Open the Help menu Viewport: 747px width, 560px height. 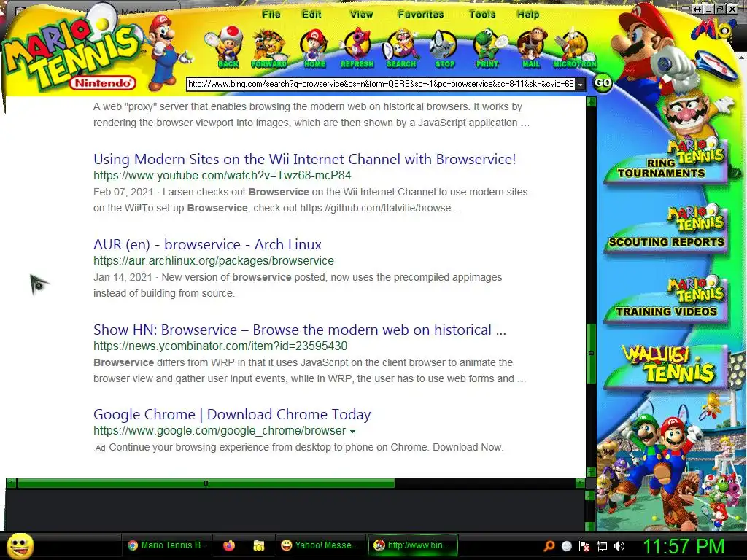point(528,15)
